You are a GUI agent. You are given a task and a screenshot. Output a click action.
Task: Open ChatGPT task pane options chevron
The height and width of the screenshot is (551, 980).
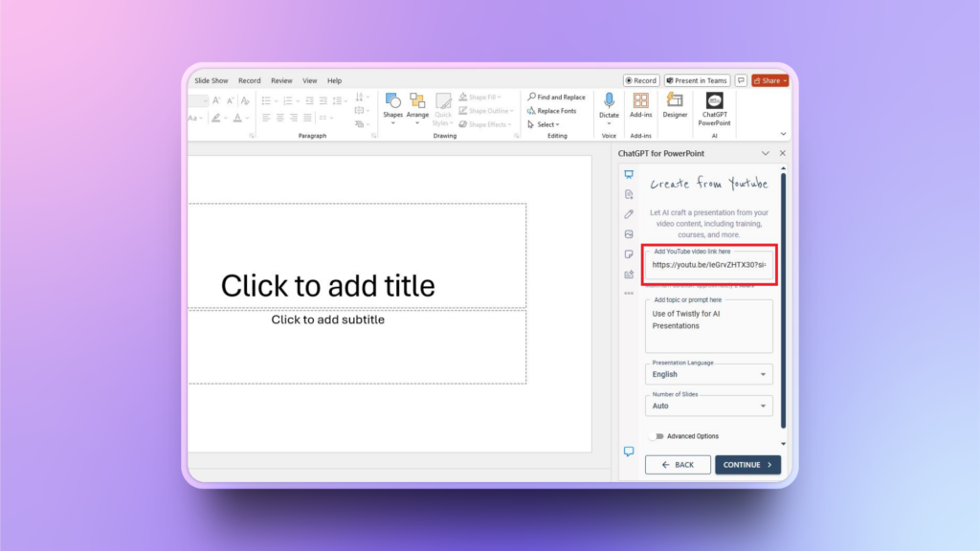(x=765, y=153)
